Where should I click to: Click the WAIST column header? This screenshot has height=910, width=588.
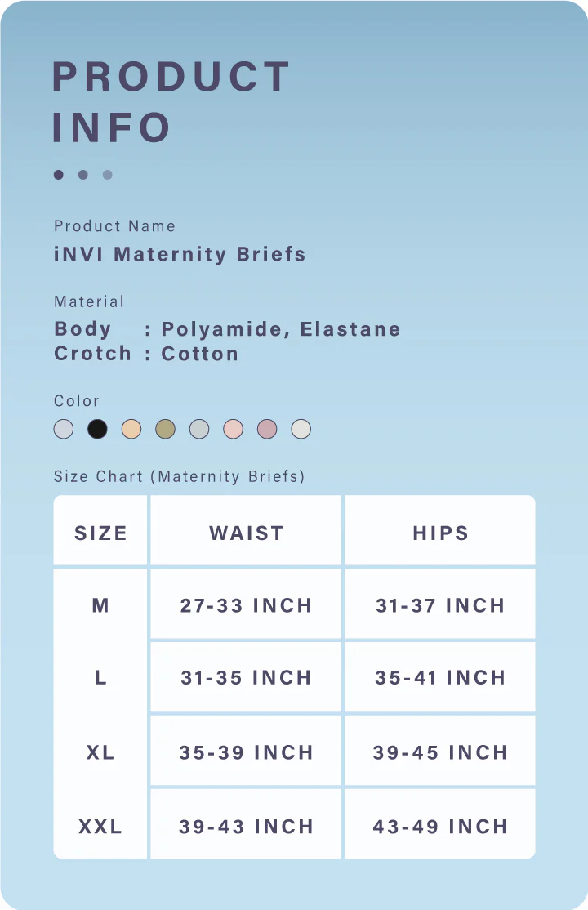coord(247,533)
